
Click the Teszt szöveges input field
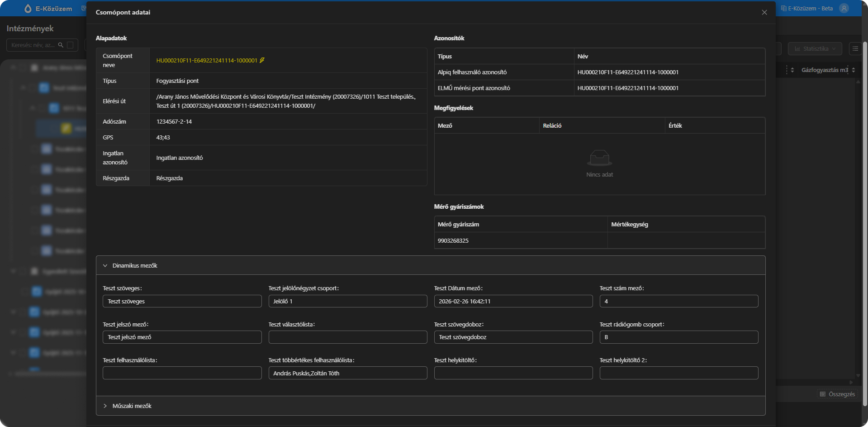click(x=182, y=301)
